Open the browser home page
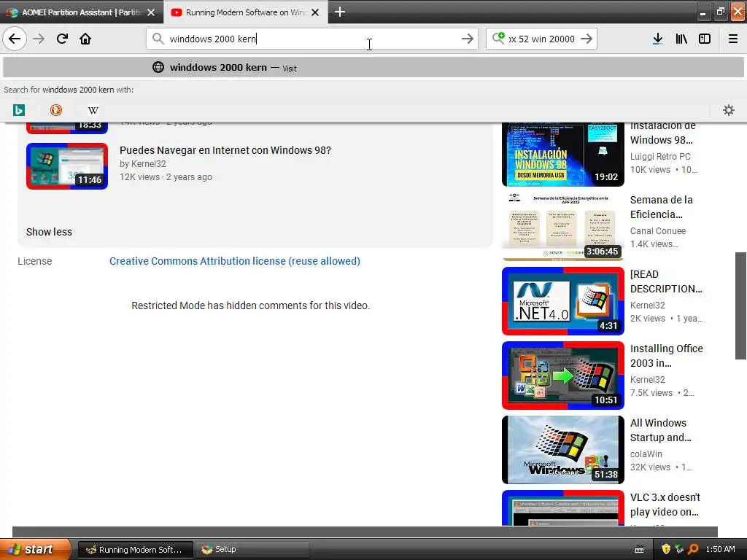Screen dimensions: 747x560 pos(85,39)
